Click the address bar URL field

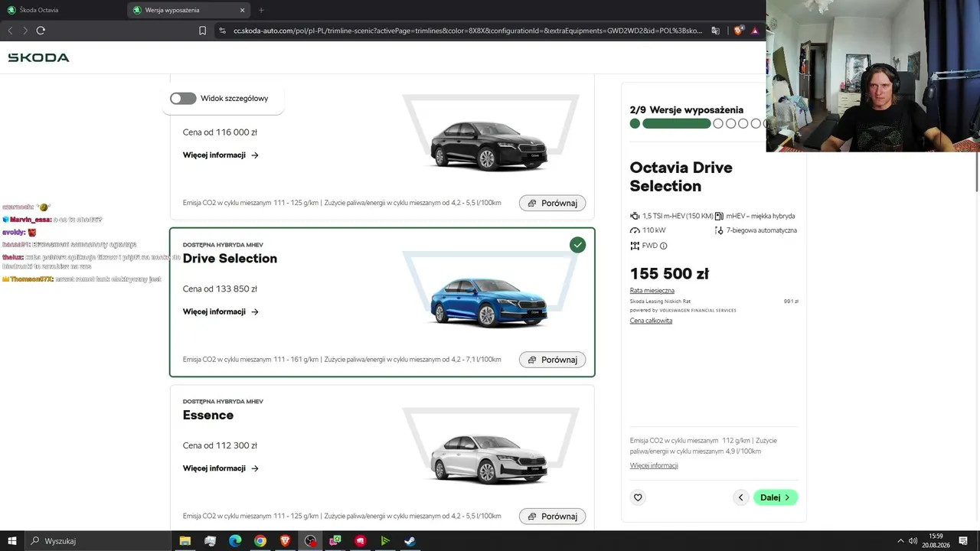coord(467,31)
